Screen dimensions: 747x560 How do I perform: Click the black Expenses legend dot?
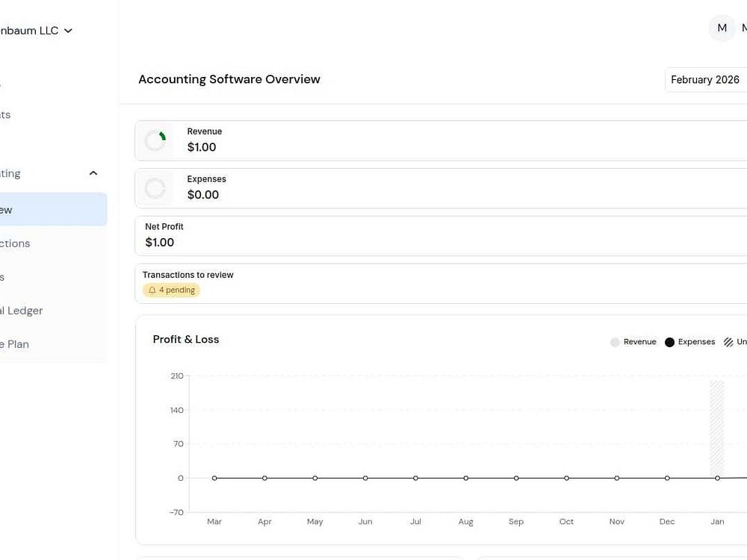669,342
